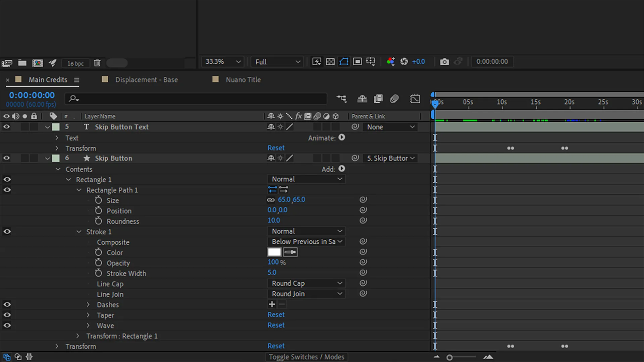
Task: Create a new composition from the project panel
Action: [38, 63]
